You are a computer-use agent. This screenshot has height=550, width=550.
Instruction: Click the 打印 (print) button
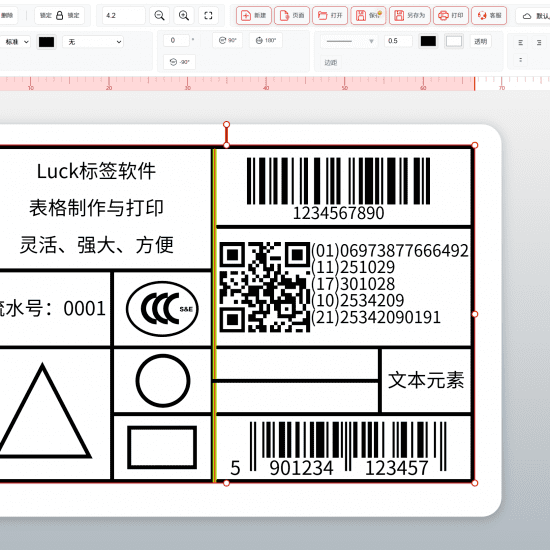click(x=451, y=15)
